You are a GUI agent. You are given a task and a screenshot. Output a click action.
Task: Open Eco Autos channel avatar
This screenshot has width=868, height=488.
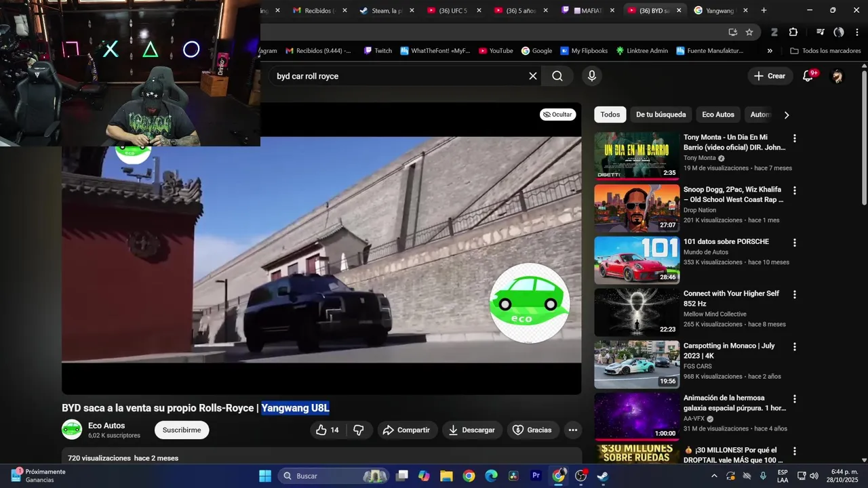tap(72, 430)
